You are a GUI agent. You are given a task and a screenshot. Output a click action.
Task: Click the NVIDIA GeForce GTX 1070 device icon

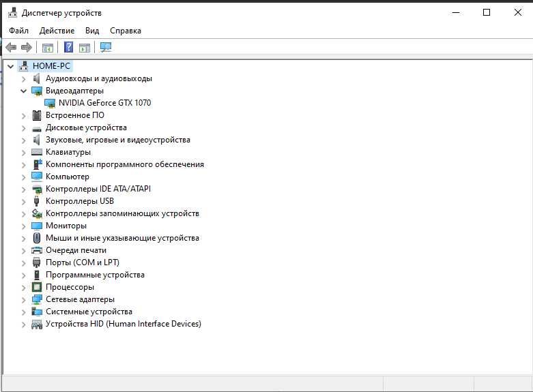click(x=50, y=103)
